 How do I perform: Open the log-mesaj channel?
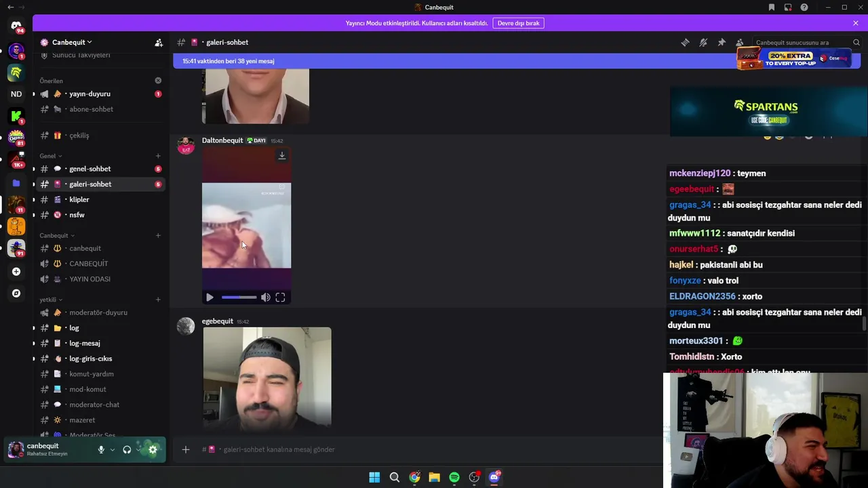click(100, 344)
